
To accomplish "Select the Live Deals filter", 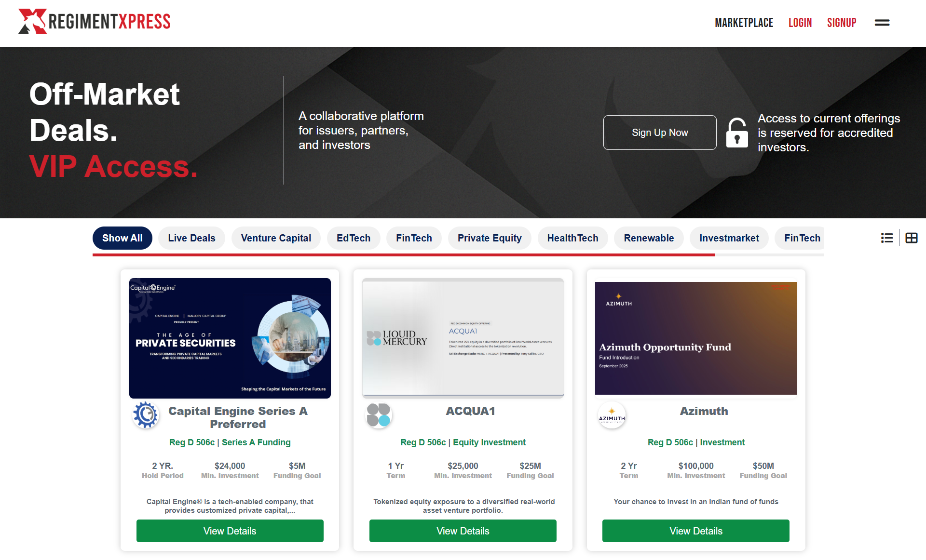I will 191,238.
